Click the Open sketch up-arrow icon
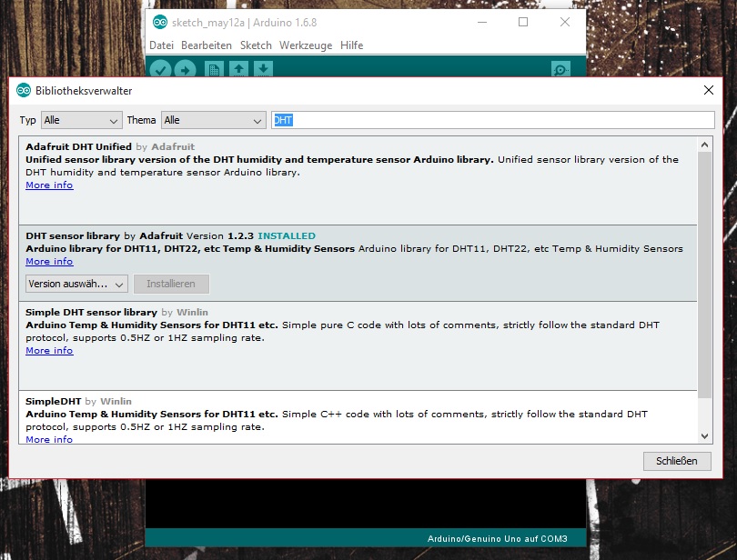Viewport: 737px width, 560px height. [x=238, y=69]
